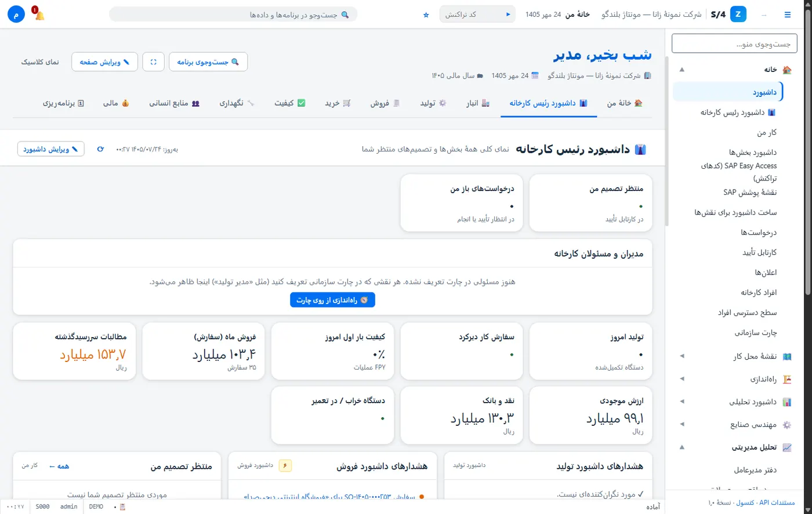Expand the «راه‌اندازی» sidebar group arrow
The width and height of the screenshot is (812, 514).
click(x=681, y=379)
